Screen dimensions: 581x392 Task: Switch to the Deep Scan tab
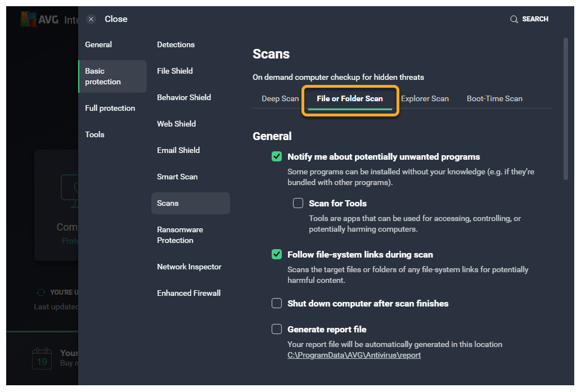tap(280, 99)
